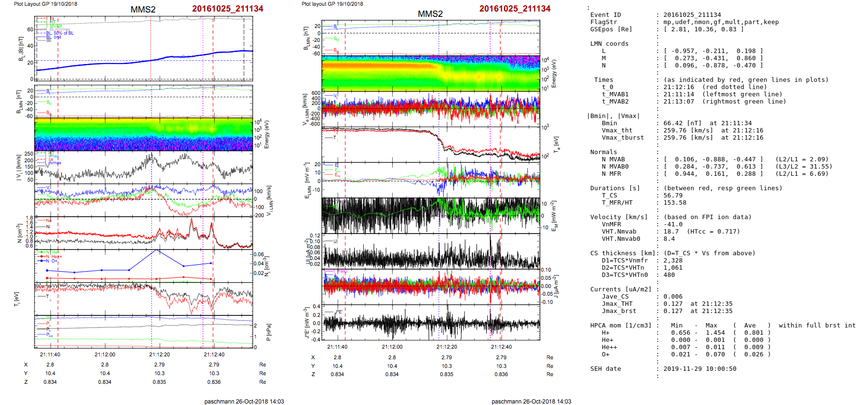Click the X value 2.79 under 21:12:40 right plot
The height and width of the screenshot is (405, 868).
coord(501,357)
